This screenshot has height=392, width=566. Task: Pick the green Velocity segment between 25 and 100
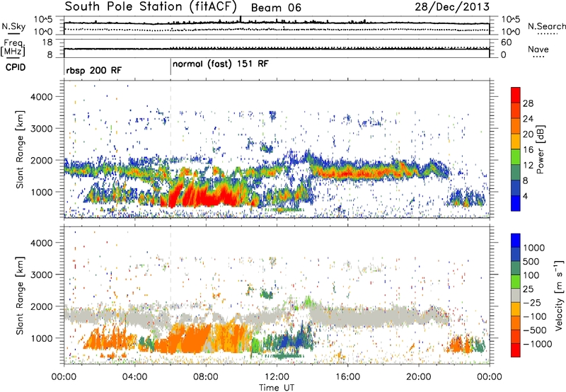[516, 282]
